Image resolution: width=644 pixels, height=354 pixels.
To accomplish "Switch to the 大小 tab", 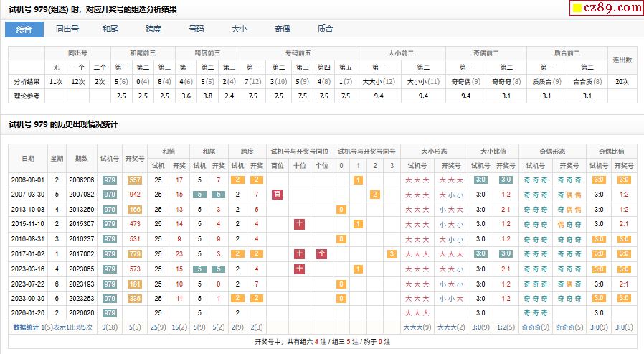I will point(239,29).
